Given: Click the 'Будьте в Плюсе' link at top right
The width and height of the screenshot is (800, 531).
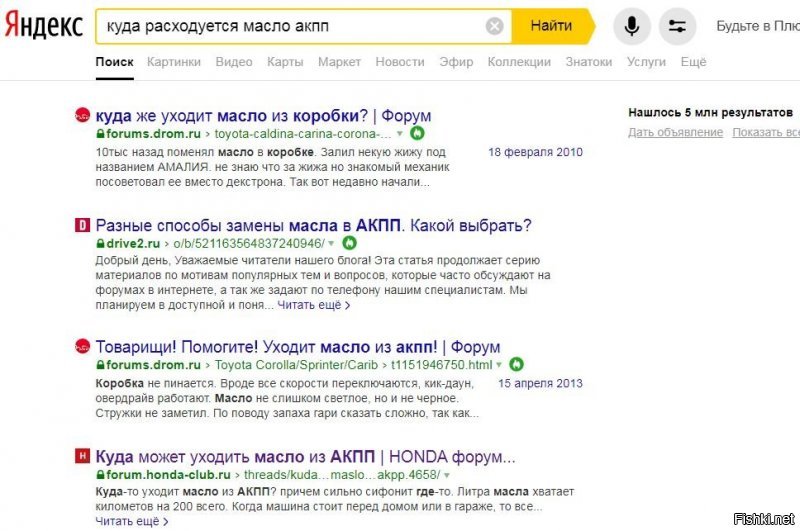Looking at the screenshot, I should click(758, 26).
